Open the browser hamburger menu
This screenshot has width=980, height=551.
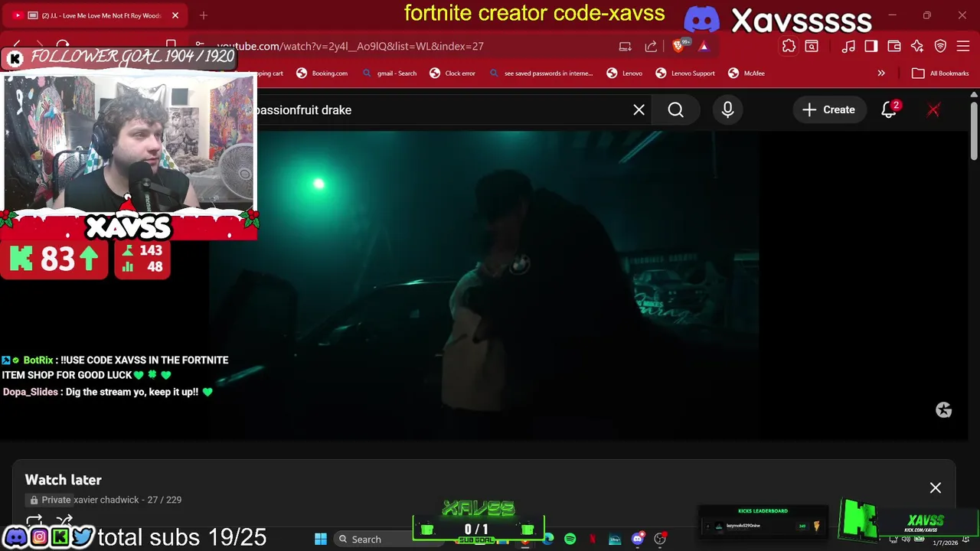pos(963,46)
